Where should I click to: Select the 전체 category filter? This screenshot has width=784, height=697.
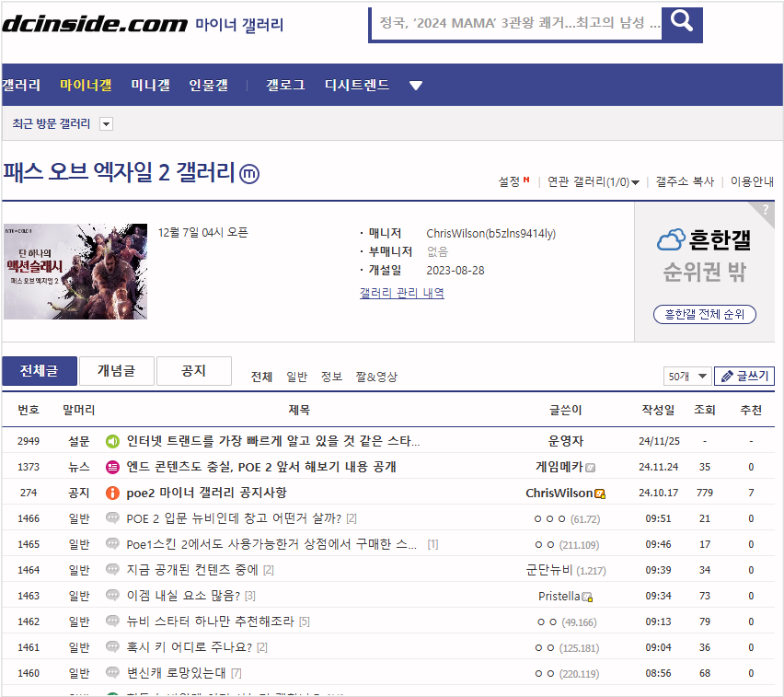point(261,377)
